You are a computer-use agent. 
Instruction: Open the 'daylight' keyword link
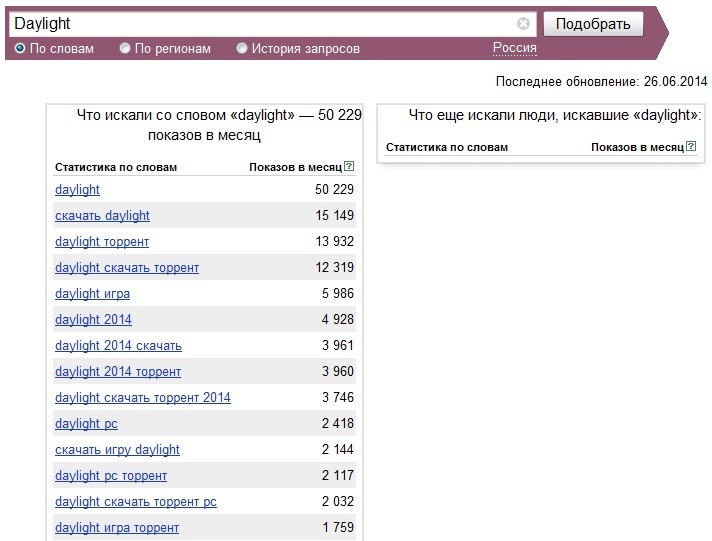coord(77,189)
